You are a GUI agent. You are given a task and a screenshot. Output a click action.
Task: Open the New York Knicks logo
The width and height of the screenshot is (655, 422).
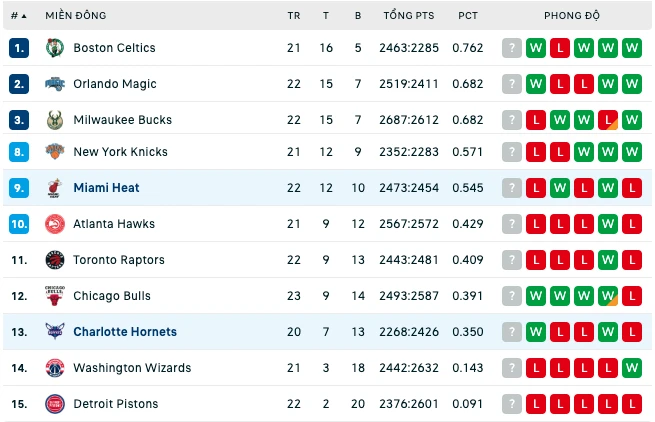pyautogui.click(x=55, y=151)
